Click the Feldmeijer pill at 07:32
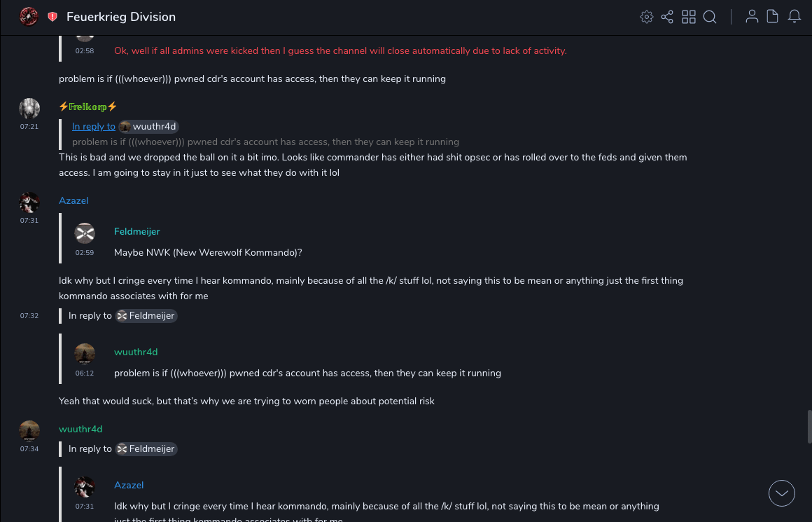 pos(146,316)
